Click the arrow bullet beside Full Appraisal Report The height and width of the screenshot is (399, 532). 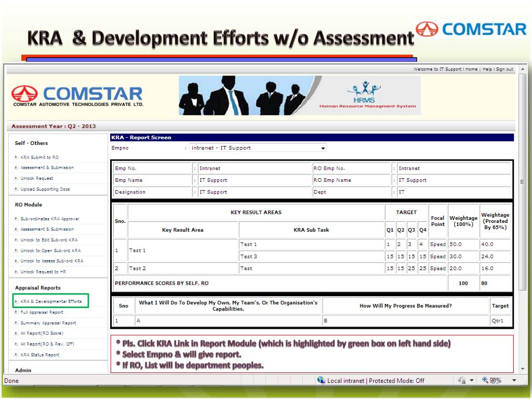point(16,312)
